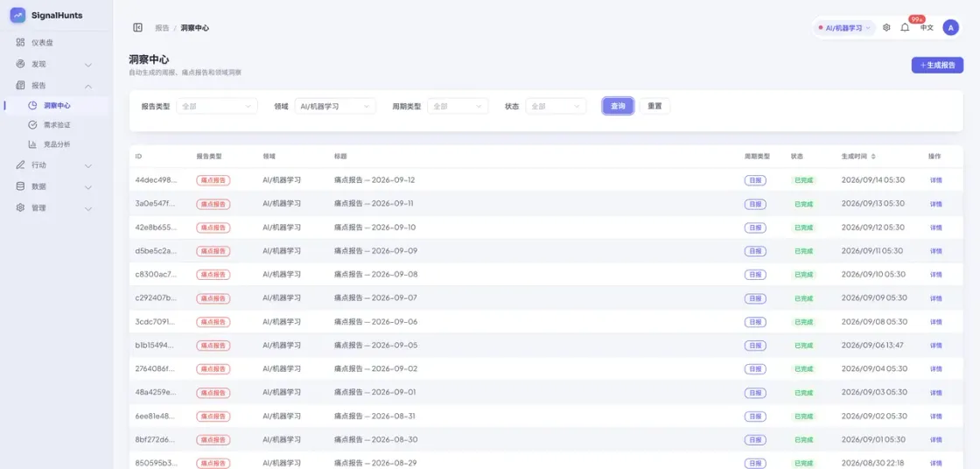Click title 痛点报告 — 2026-09-06

click(x=375, y=322)
